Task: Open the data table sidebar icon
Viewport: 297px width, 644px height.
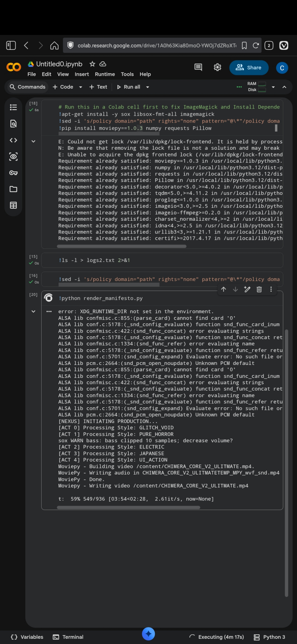Action: pos(13,206)
